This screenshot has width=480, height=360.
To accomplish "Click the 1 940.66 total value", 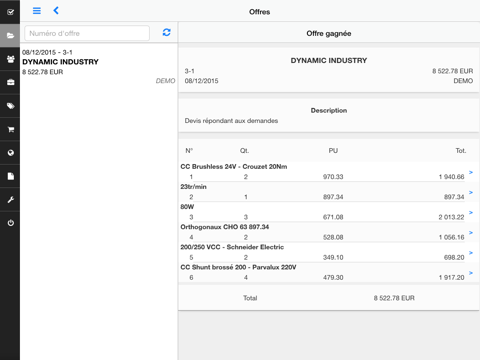I will coord(451,177).
